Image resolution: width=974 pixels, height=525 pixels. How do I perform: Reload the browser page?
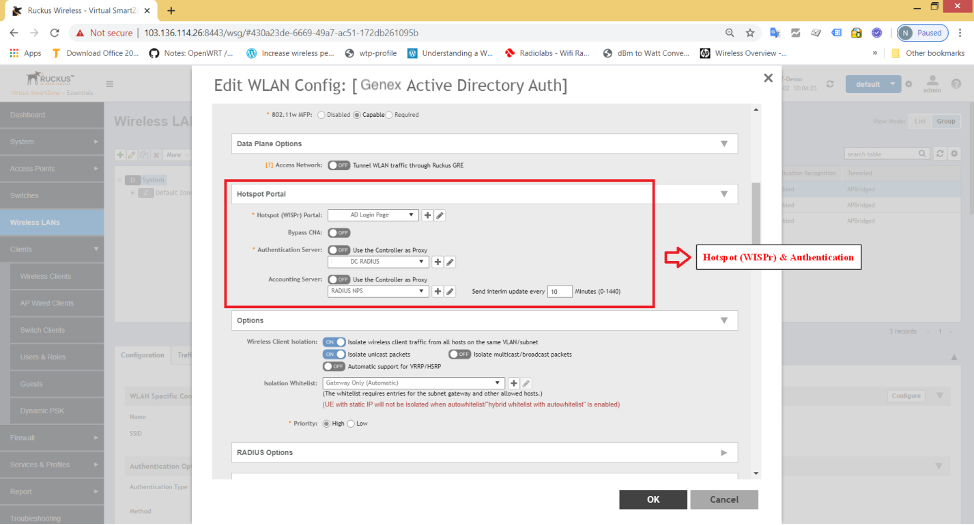pyautogui.click(x=54, y=33)
